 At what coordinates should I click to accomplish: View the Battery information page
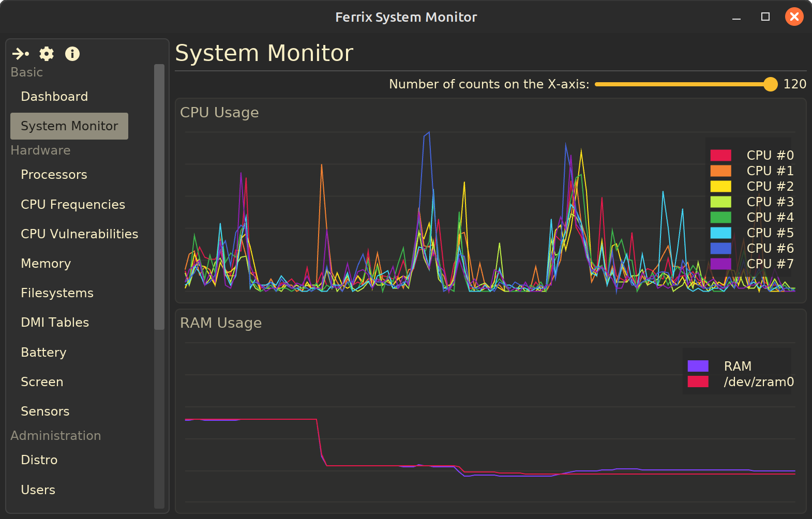(43, 353)
